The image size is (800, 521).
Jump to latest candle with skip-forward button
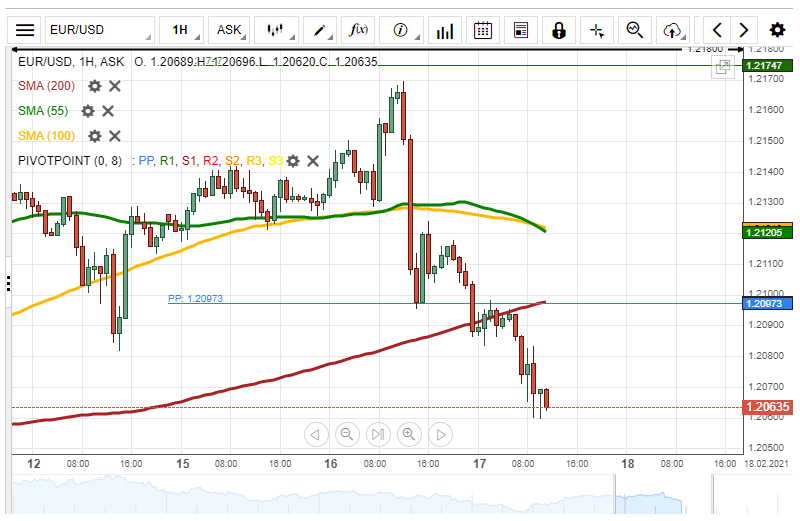point(377,434)
